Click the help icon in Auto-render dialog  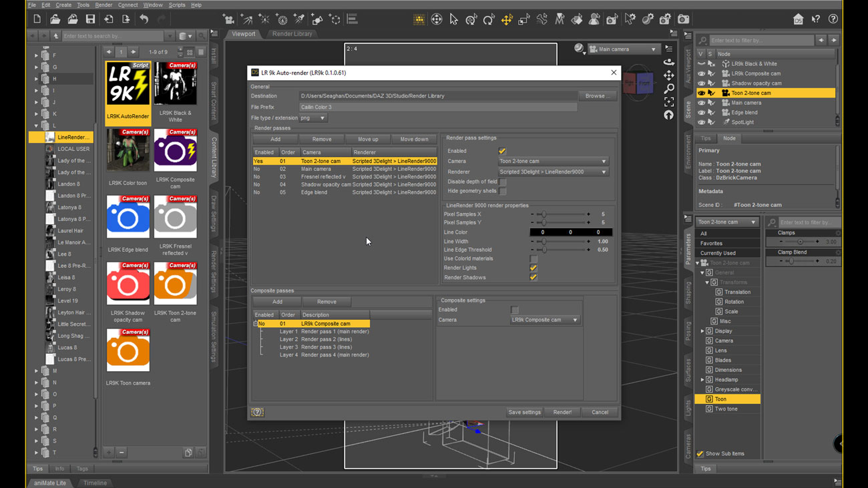(x=257, y=413)
